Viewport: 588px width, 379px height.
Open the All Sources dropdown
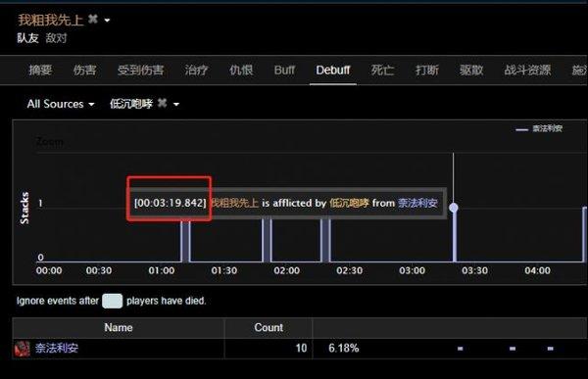(x=61, y=104)
